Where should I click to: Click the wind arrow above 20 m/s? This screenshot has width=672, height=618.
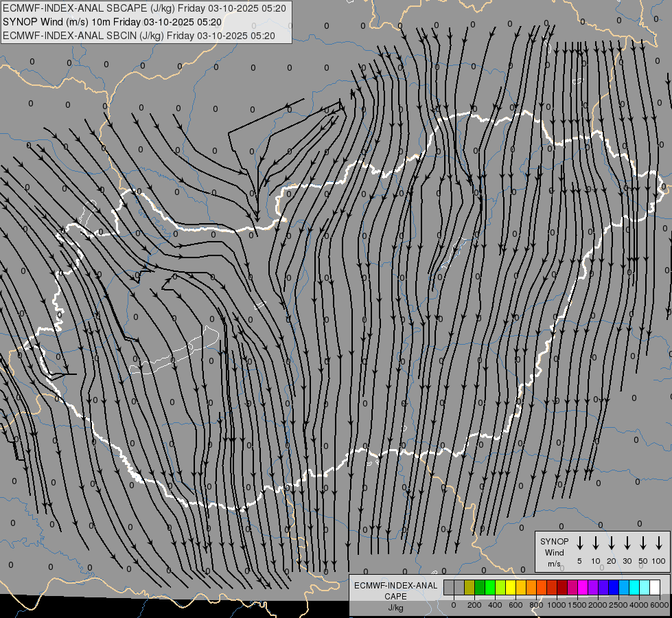[611, 542]
